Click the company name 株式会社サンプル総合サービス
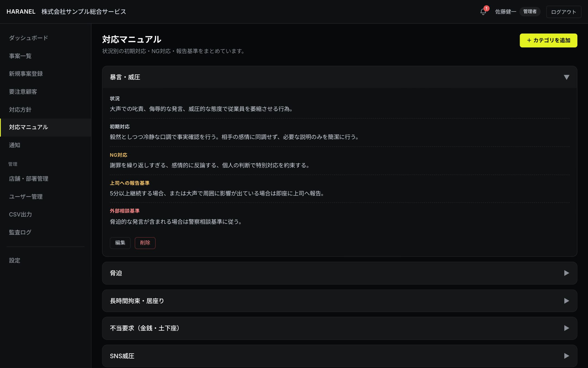This screenshot has width=588, height=368. [x=84, y=12]
